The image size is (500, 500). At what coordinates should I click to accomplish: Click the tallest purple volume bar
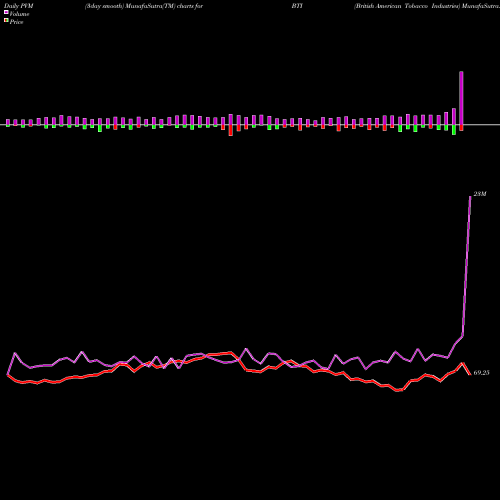461,98
